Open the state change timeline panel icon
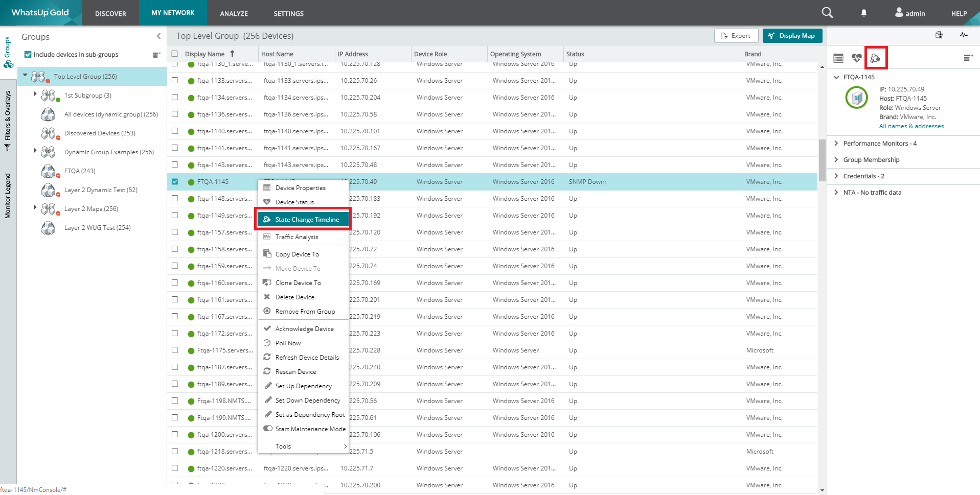 [876, 58]
